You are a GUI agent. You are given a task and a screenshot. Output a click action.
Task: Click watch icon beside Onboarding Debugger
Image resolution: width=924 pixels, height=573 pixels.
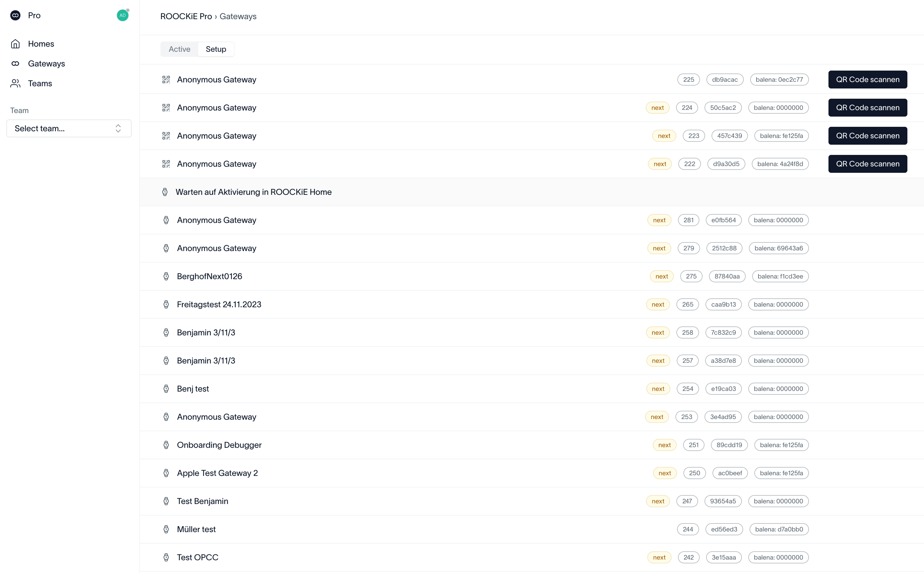click(x=166, y=445)
